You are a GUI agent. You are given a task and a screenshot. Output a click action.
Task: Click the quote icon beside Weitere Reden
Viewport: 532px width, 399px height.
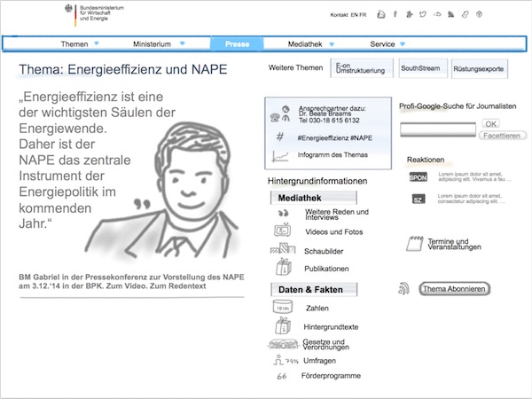284,213
